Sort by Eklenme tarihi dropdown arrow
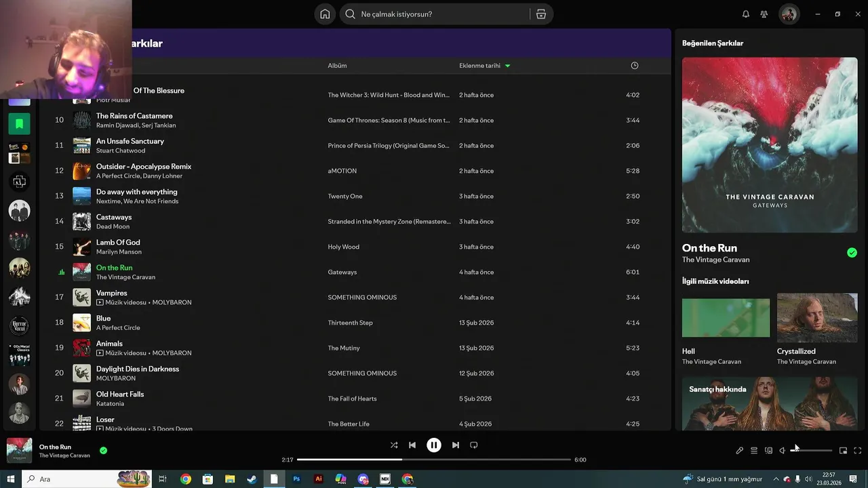This screenshot has width=868, height=488. pyautogui.click(x=507, y=66)
